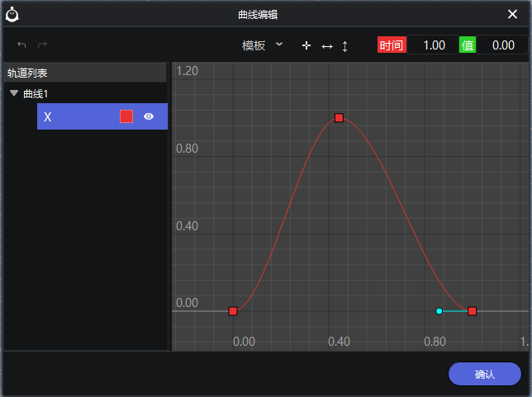Click the redo arrow icon

coord(42,45)
